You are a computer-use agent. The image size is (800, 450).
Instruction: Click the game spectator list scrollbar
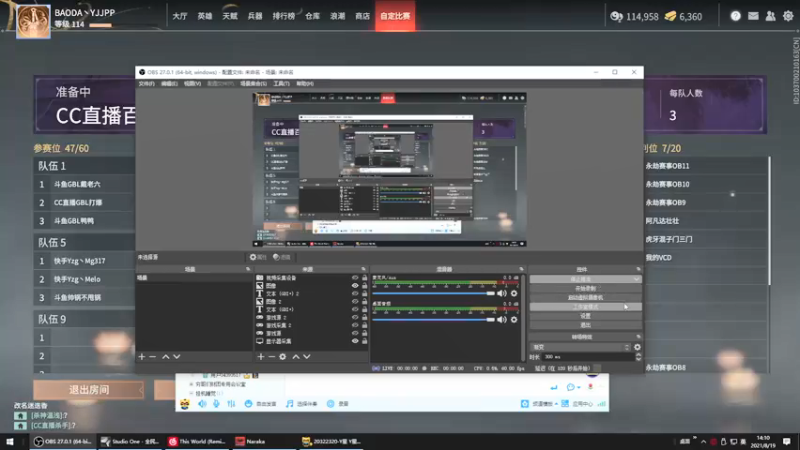[x=769, y=220]
